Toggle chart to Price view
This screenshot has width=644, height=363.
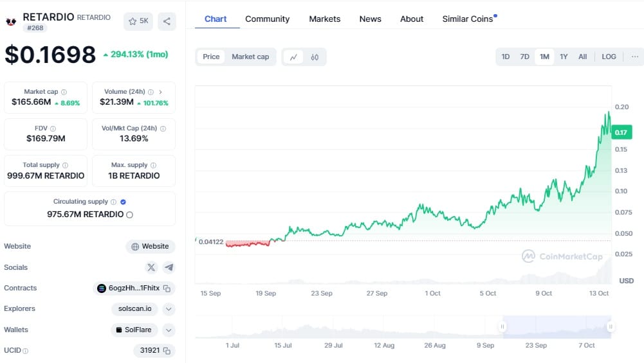(211, 57)
